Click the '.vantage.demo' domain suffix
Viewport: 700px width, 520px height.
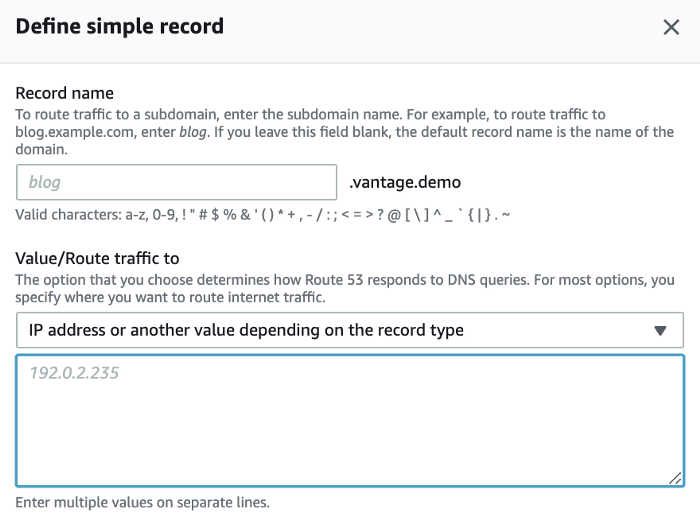[405, 182]
